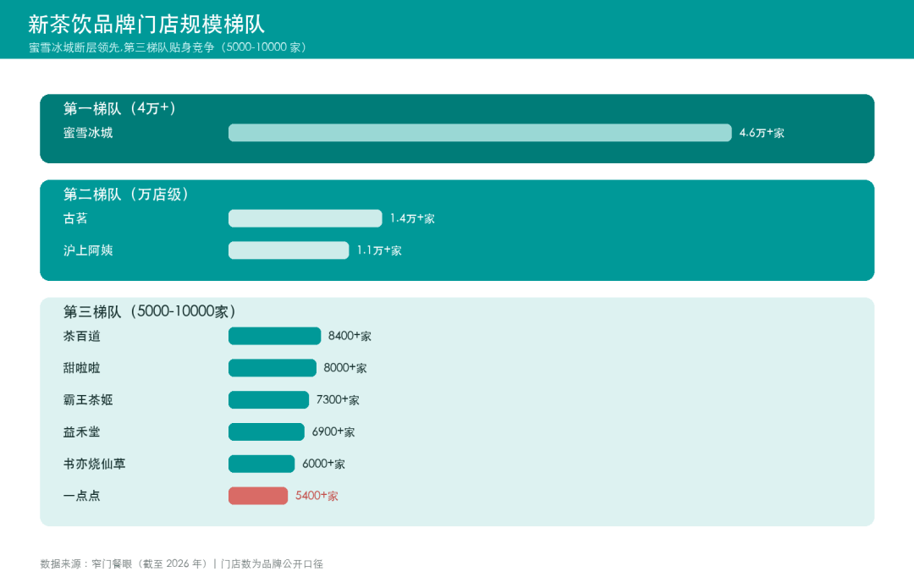Click the 益禾堂 bar
This screenshot has height=588, width=914.
(267, 432)
